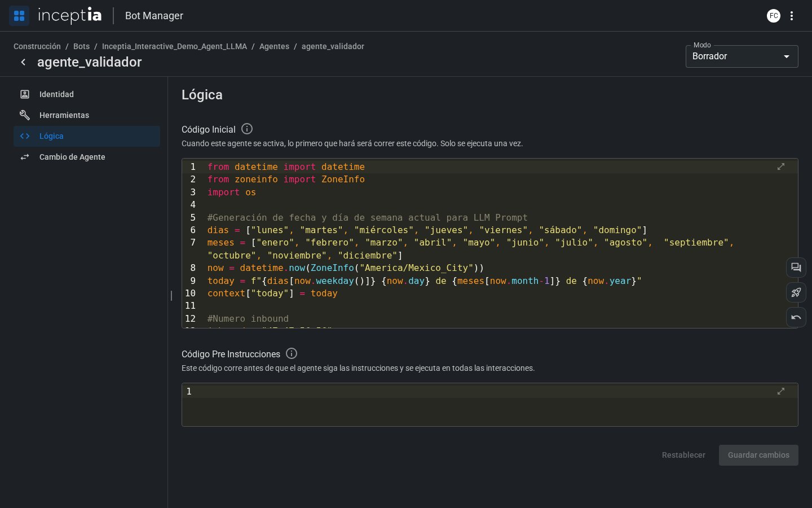The height and width of the screenshot is (508, 812).
Task: Click the rocket deploy floating button
Action: click(x=796, y=292)
